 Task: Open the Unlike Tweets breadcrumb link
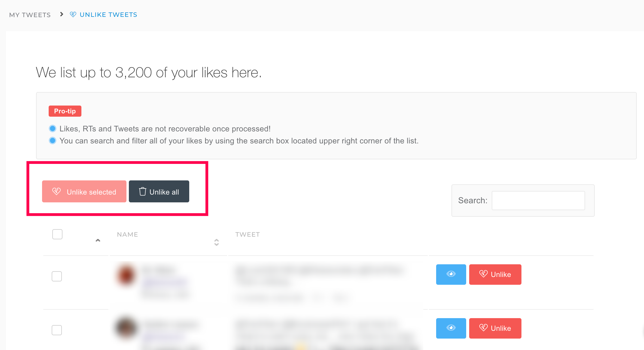pos(108,15)
